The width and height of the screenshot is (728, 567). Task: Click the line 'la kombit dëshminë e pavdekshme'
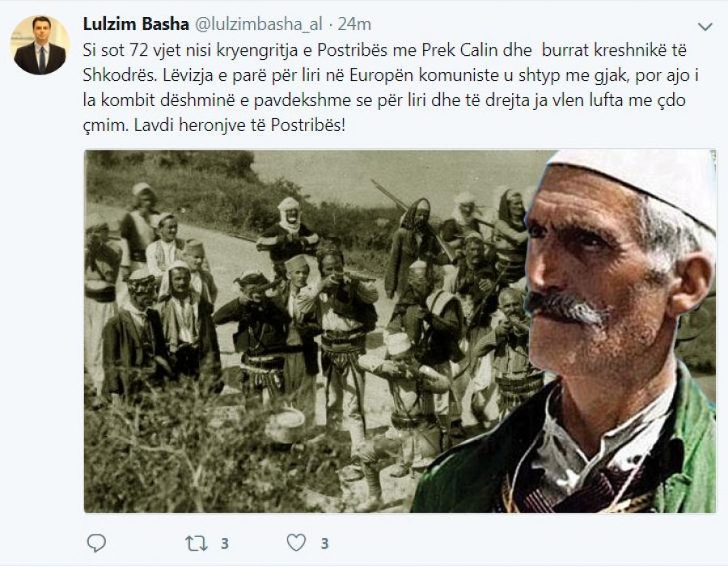click(384, 100)
